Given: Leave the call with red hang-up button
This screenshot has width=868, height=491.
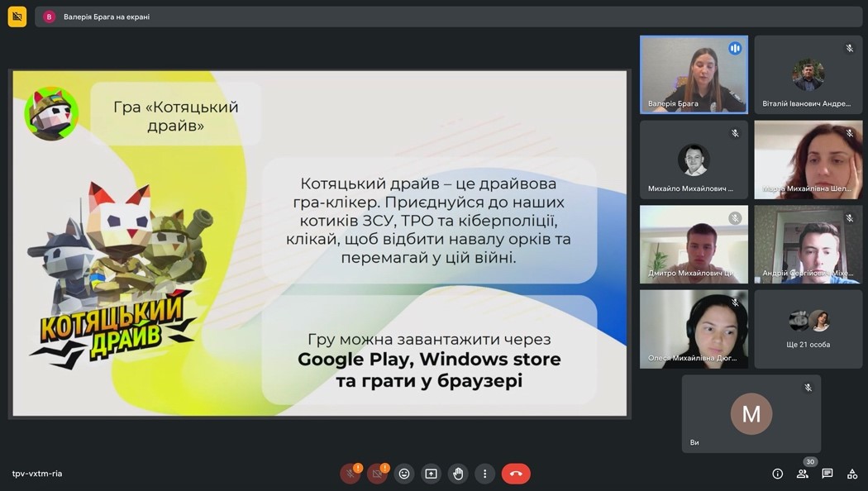Looking at the screenshot, I should pyautogui.click(x=516, y=474).
